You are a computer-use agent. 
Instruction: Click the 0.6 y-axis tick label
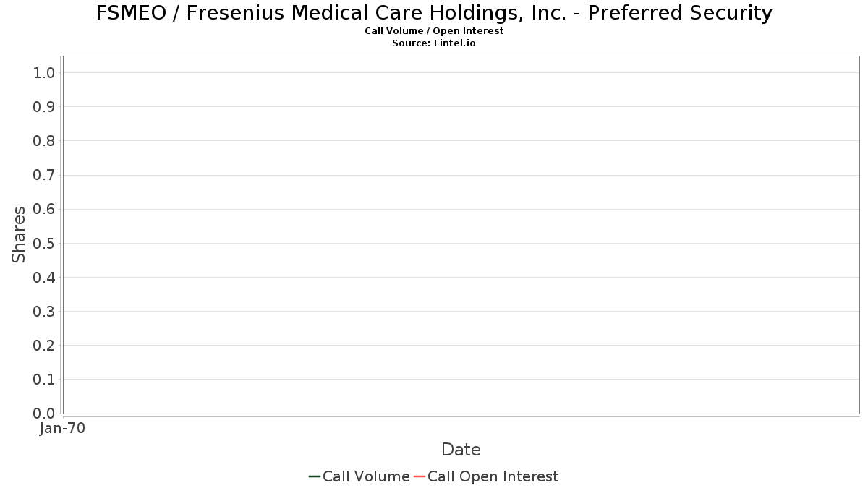44,209
